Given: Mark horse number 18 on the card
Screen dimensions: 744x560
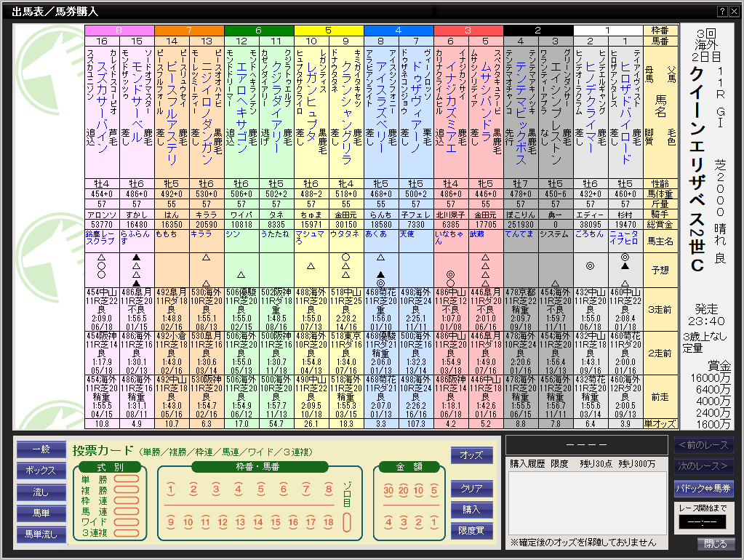Looking at the screenshot, I should [328, 522].
